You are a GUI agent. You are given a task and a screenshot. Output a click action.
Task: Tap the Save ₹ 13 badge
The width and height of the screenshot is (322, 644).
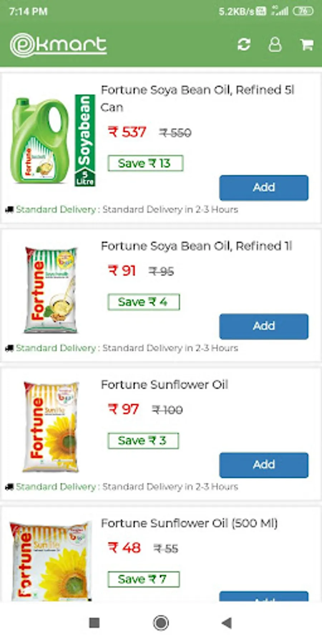pyautogui.click(x=145, y=163)
